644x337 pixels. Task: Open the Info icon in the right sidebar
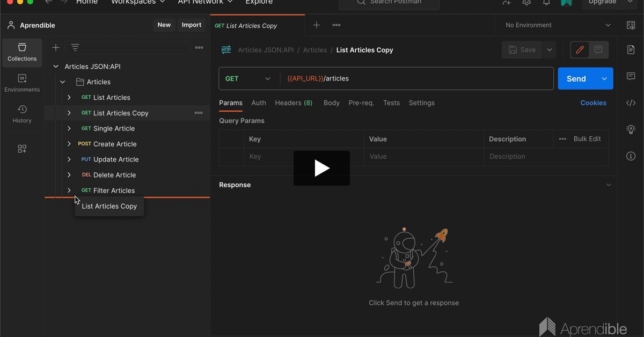631,156
